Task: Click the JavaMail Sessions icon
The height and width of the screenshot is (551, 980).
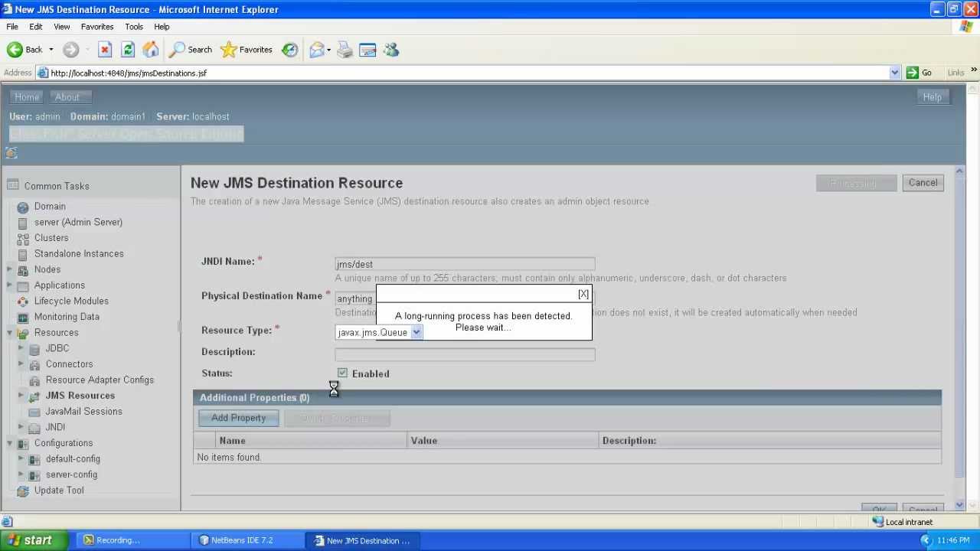Action: [34, 412]
